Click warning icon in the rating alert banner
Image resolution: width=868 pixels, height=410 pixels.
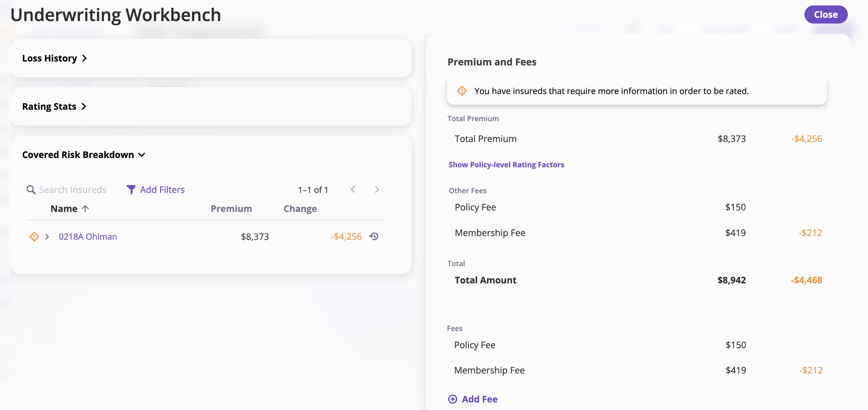click(462, 91)
